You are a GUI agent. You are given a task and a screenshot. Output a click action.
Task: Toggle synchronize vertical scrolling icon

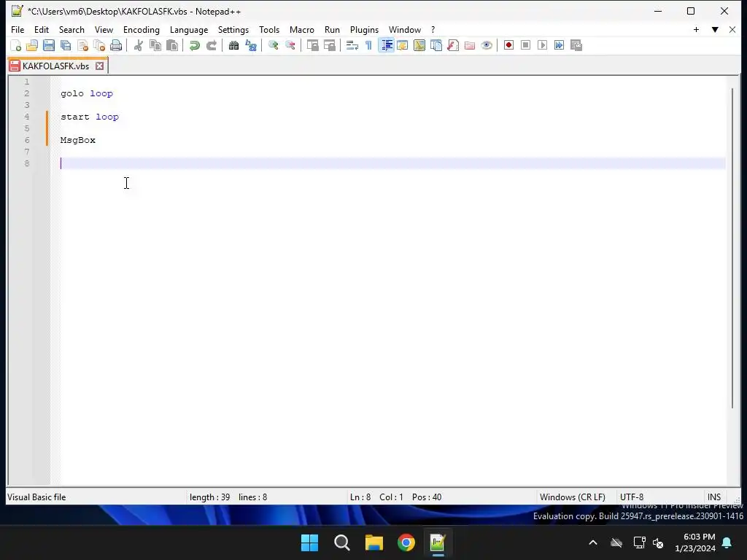point(312,45)
